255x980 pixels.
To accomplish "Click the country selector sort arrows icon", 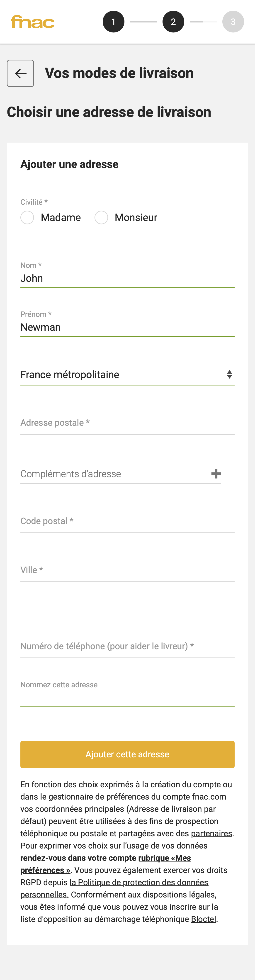I will [x=230, y=374].
